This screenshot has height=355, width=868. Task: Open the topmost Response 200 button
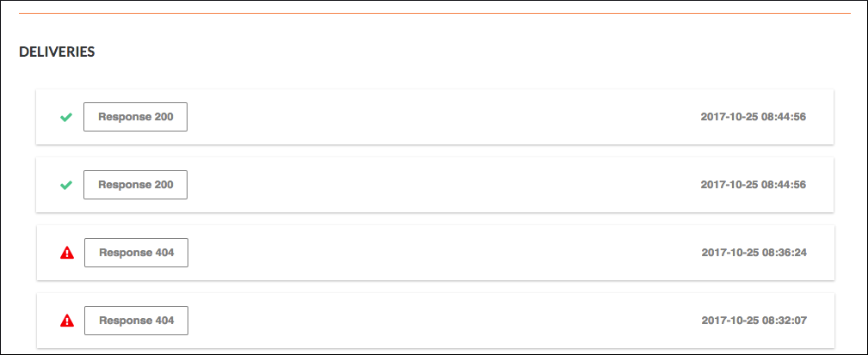pyautogui.click(x=135, y=117)
